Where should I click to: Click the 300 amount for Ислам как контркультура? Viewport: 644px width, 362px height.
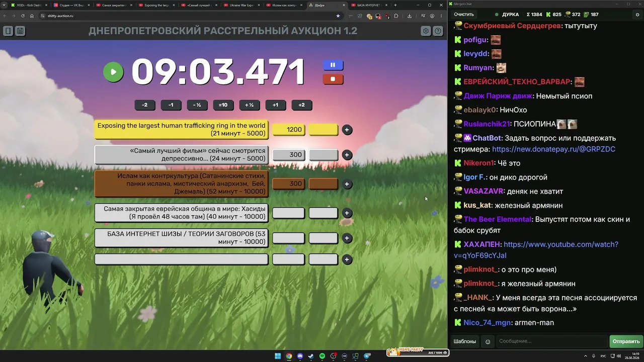[288, 184]
